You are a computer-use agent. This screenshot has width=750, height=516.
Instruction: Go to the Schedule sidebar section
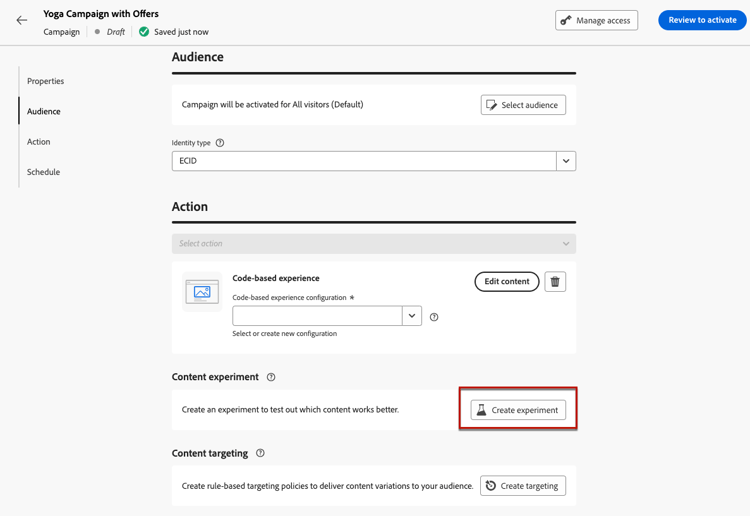click(x=44, y=172)
